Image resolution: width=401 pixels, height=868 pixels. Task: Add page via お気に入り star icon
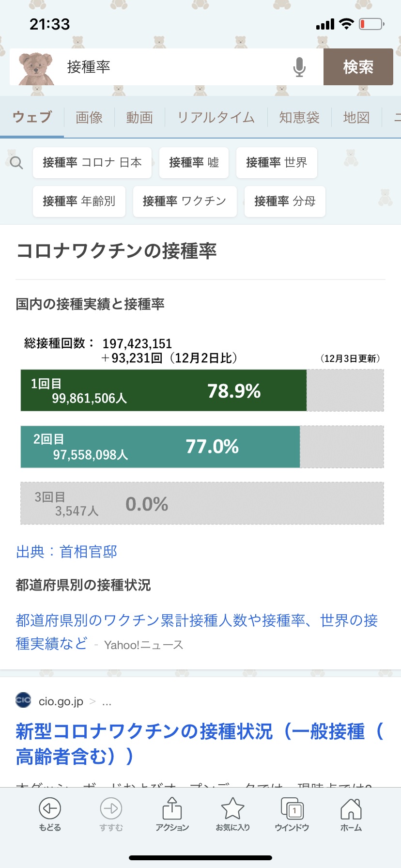[233, 814]
